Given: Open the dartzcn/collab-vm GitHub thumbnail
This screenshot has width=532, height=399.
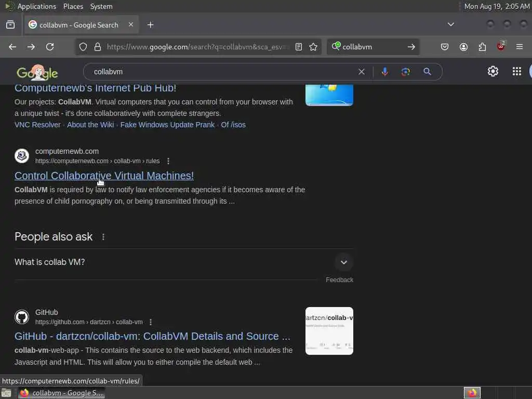Looking at the screenshot, I should click(329, 331).
